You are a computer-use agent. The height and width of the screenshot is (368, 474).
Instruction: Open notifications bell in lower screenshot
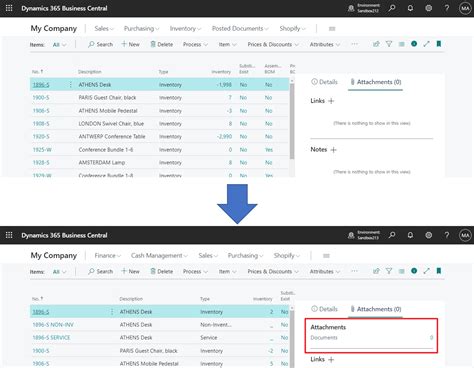point(410,235)
